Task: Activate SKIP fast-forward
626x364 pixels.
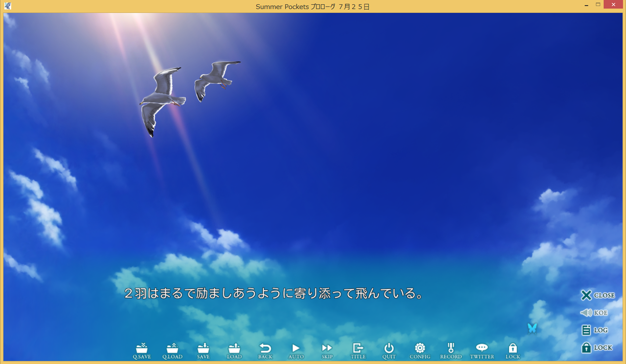Action: coord(327,351)
